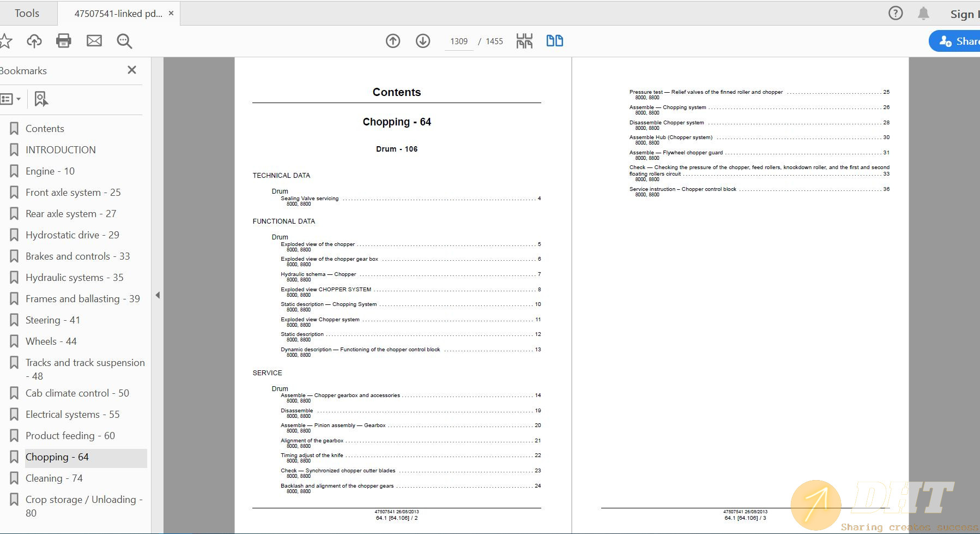Open the Hydraulic systems - 35 bookmark
Screen dimensions: 980x534
point(74,278)
